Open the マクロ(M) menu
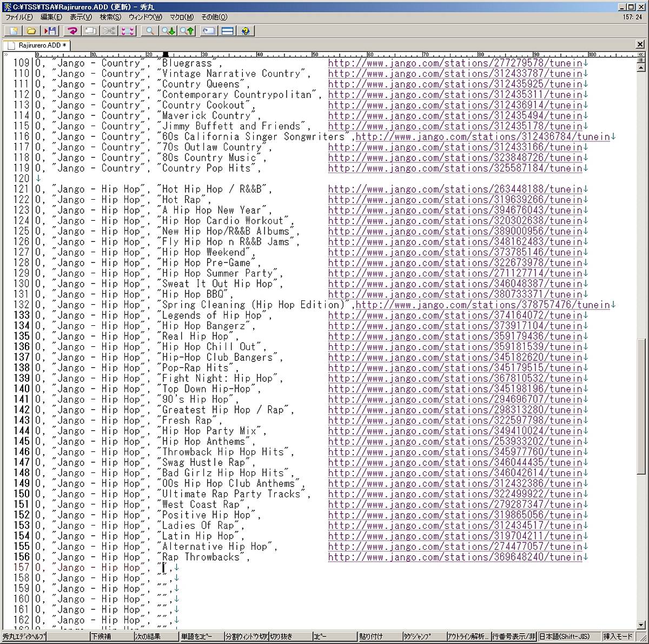 point(181,17)
